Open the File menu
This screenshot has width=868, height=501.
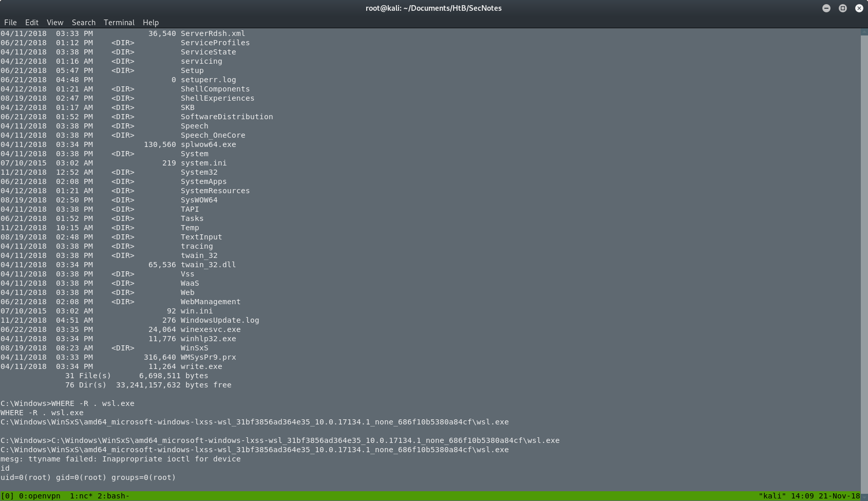[10, 22]
